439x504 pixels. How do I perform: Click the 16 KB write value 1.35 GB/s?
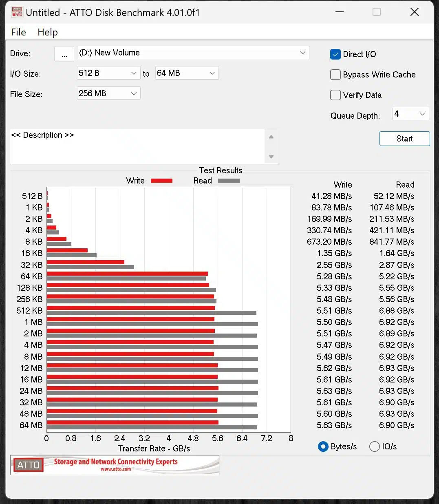click(x=334, y=253)
